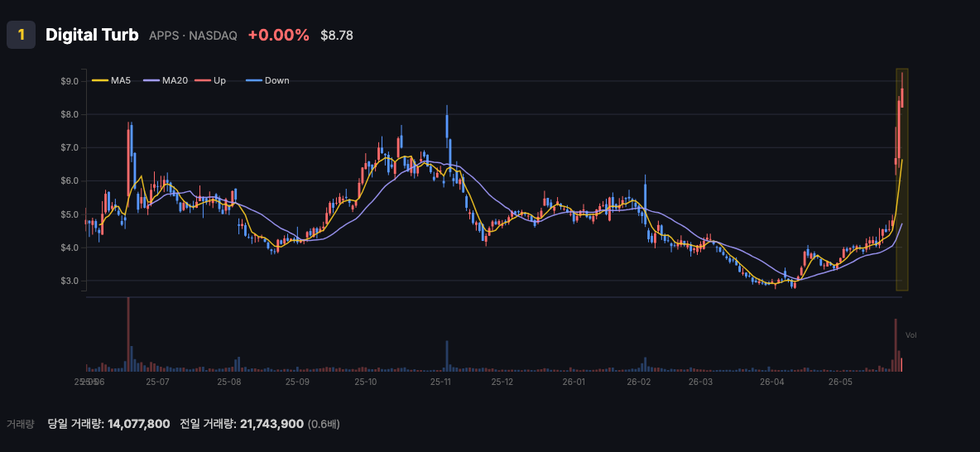Image resolution: width=980 pixels, height=452 pixels.
Task: Click the 25-07 date axis label
Action: pos(157,382)
